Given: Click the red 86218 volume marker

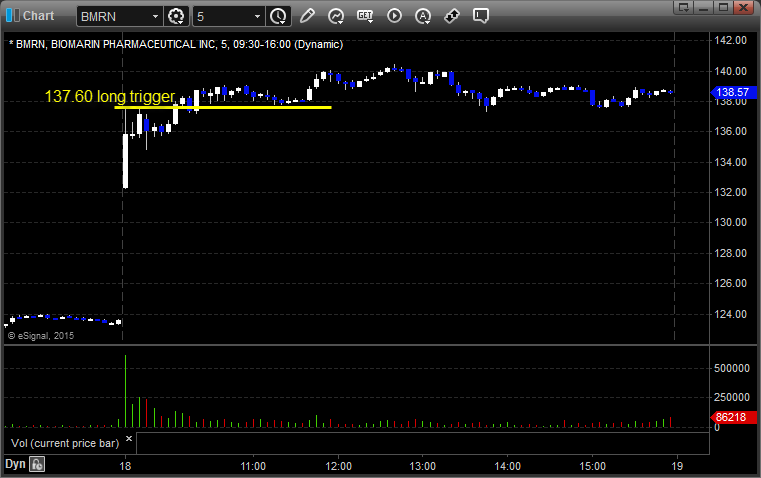Looking at the screenshot, I should pyautogui.click(x=733, y=417).
